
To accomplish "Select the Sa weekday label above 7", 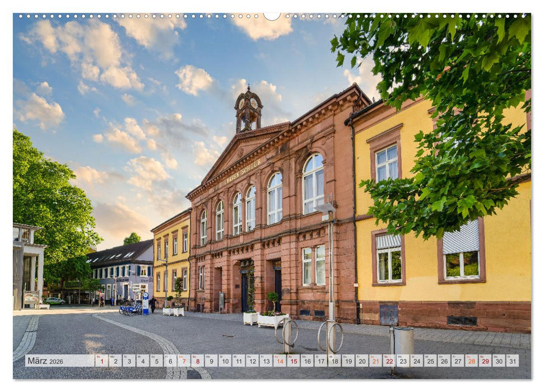I will click(179, 356).
